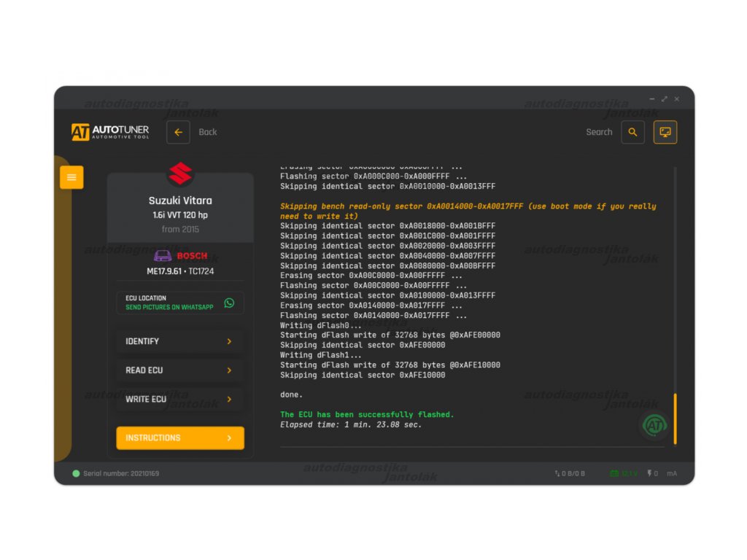Click 'Flashing sector 0xA00C0000-0xA00FFFFF' log line
This screenshot has width=747, height=560.
pos(373,286)
